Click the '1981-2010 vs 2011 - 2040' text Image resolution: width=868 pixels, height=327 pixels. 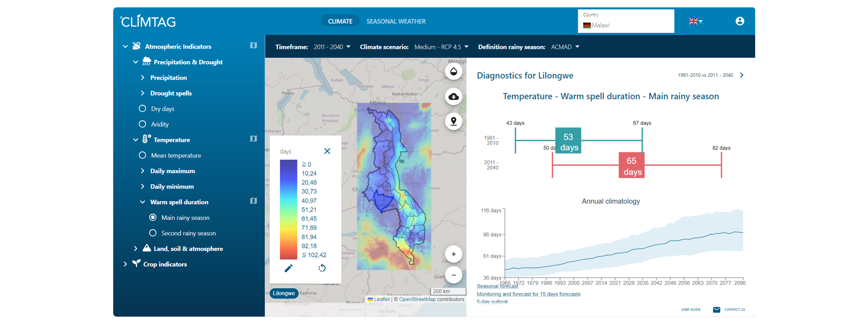705,75
